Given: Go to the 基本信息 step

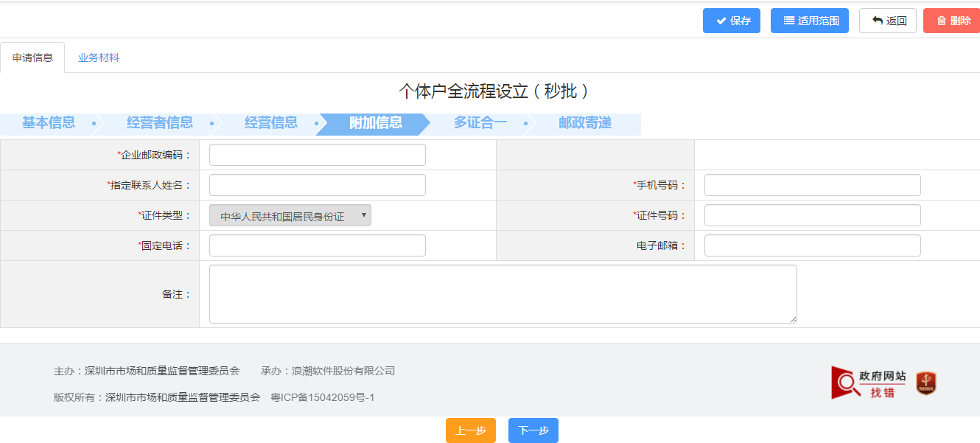Looking at the screenshot, I should (49, 123).
